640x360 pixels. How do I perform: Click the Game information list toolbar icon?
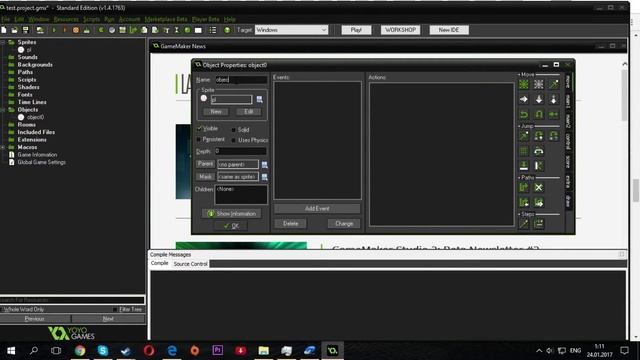(x=213, y=30)
